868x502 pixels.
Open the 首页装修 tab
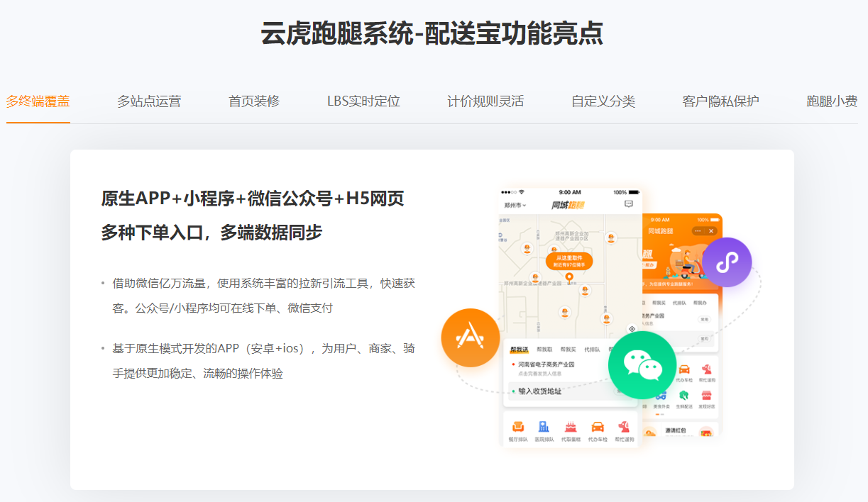(254, 101)
